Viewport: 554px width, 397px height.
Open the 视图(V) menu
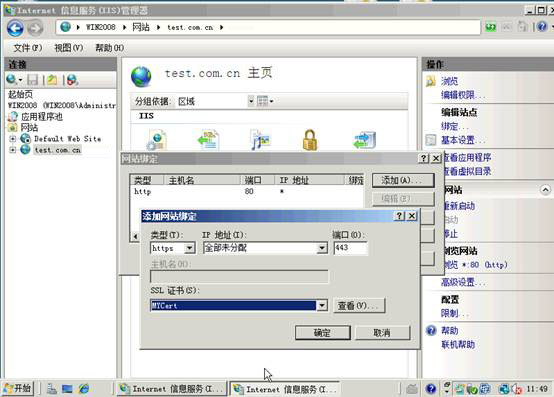click(x=69, y=48)
